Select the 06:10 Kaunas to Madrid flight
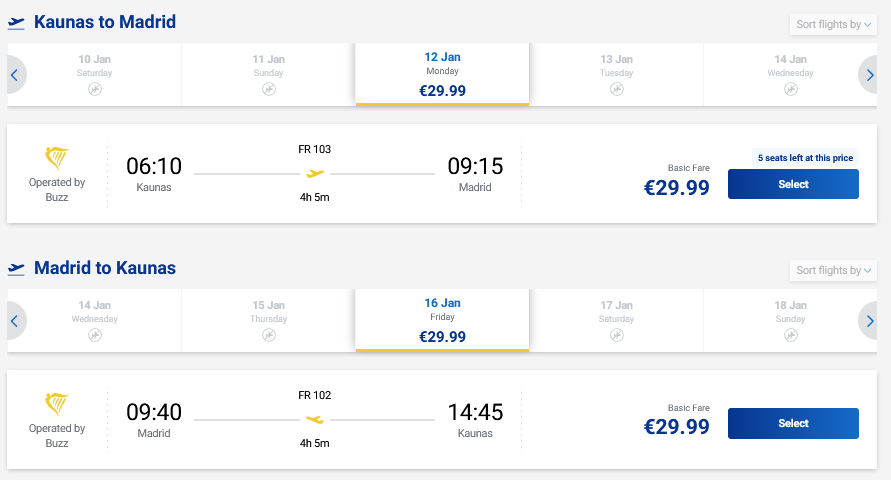 (x=793, y=184)
